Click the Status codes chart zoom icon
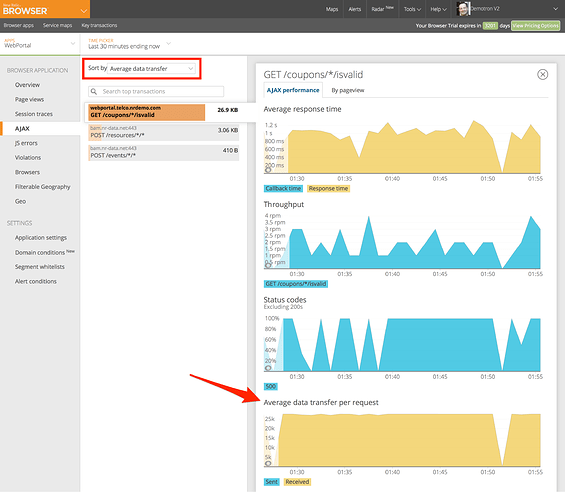This screenshot has width=565, height=500. (x=268, y=368)
